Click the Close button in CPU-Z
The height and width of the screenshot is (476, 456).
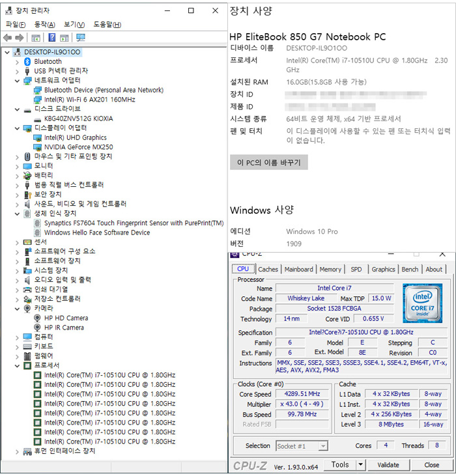pos(431,465)
